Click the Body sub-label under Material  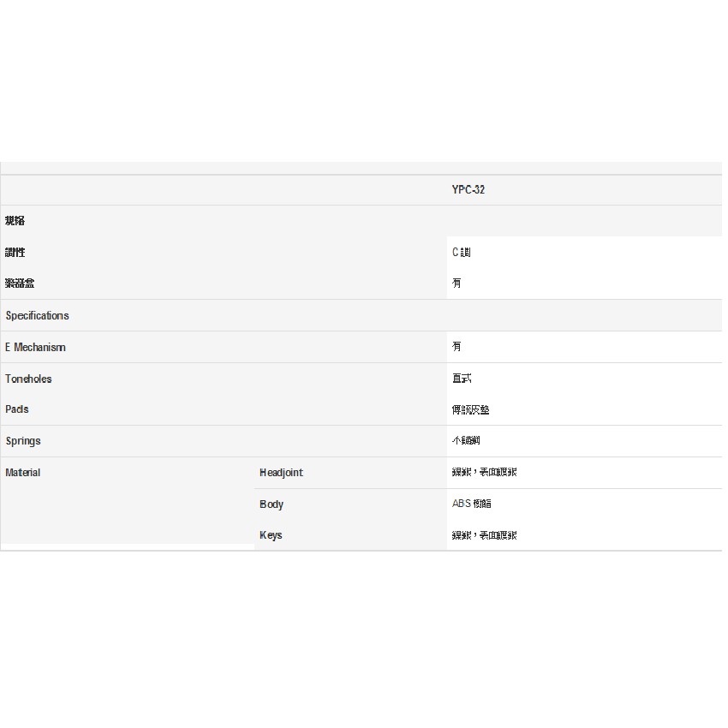pos(272,504)
